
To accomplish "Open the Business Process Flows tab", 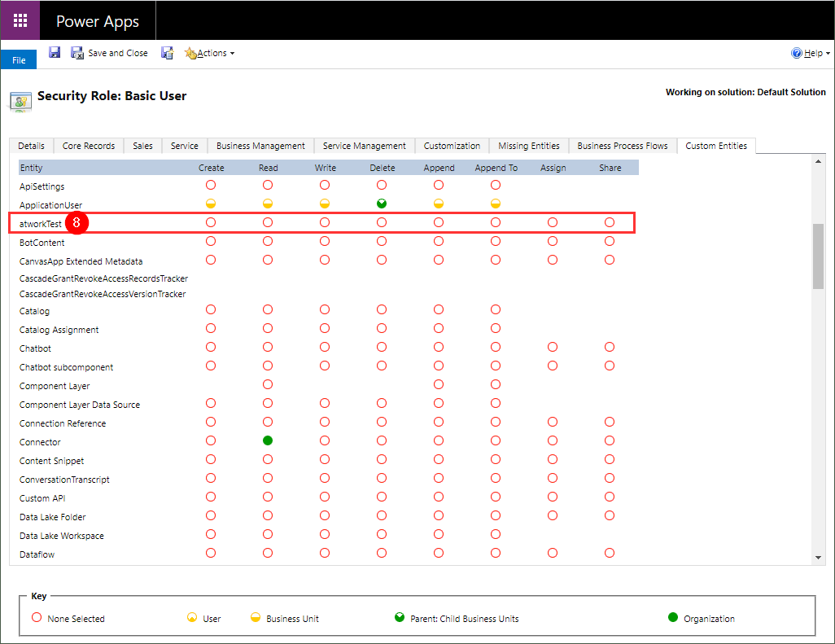I will tap(622, 146).
